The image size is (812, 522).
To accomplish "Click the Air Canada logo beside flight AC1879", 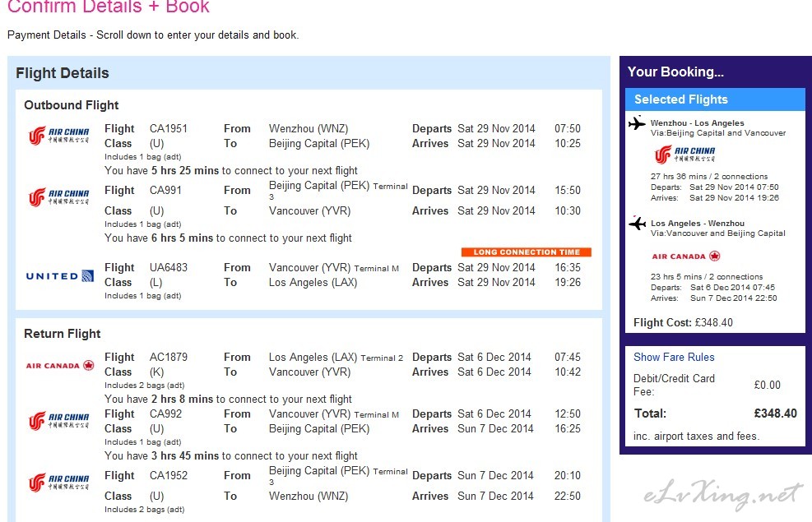I will pos(60,365).
